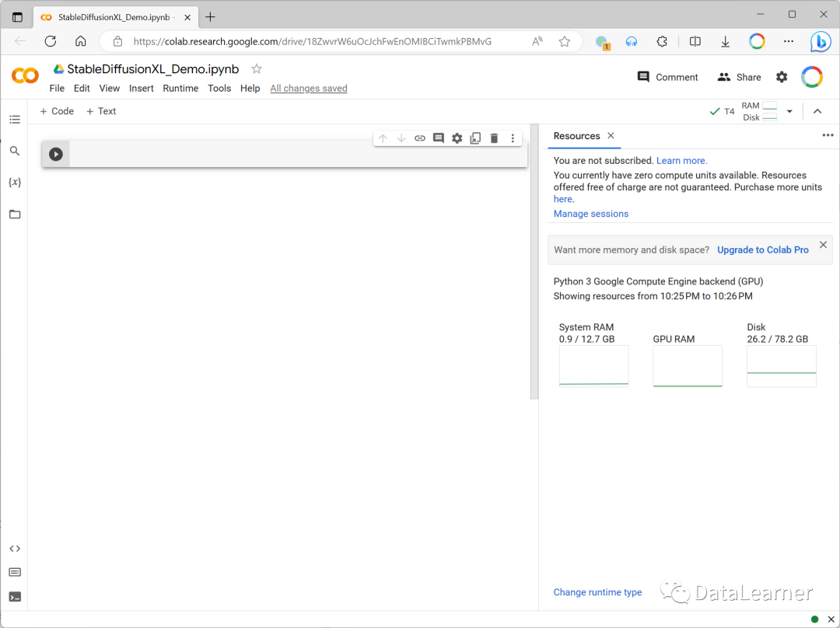
Task: Open variables inspector sidebar icon
Action: click(15, 182)
